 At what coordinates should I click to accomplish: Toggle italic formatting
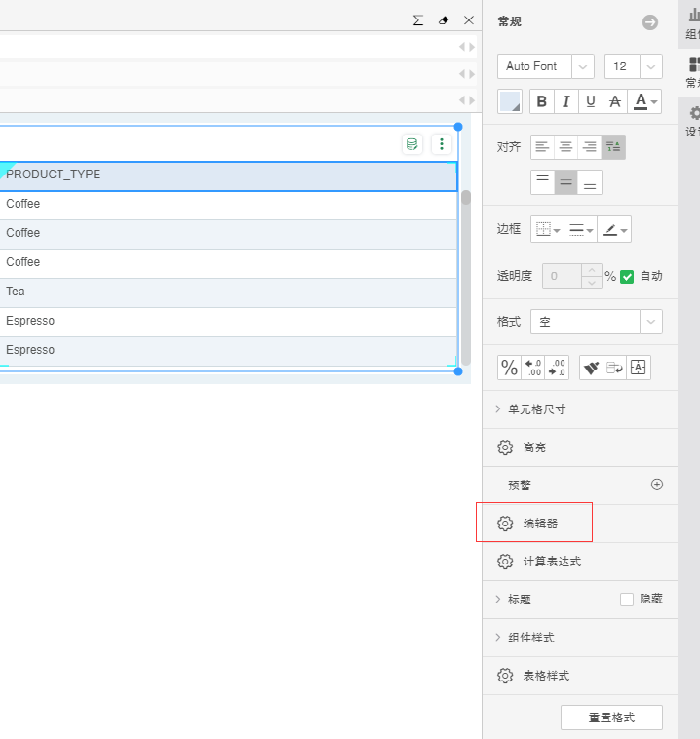[x=566, y=101]
